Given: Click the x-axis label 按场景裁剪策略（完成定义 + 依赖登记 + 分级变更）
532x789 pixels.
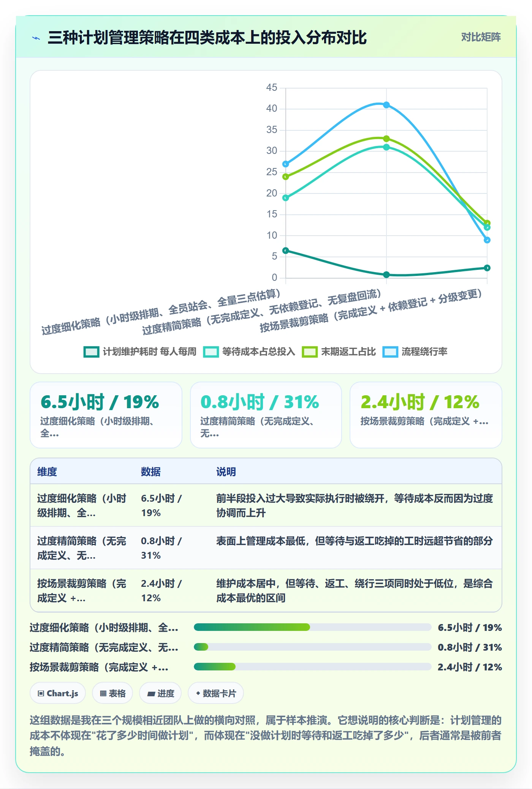Looking at the screenshot, I should [371, 311].
